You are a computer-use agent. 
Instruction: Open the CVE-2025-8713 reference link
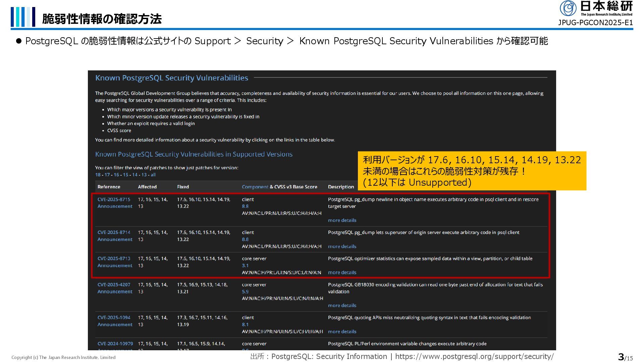tap(114, 258)
